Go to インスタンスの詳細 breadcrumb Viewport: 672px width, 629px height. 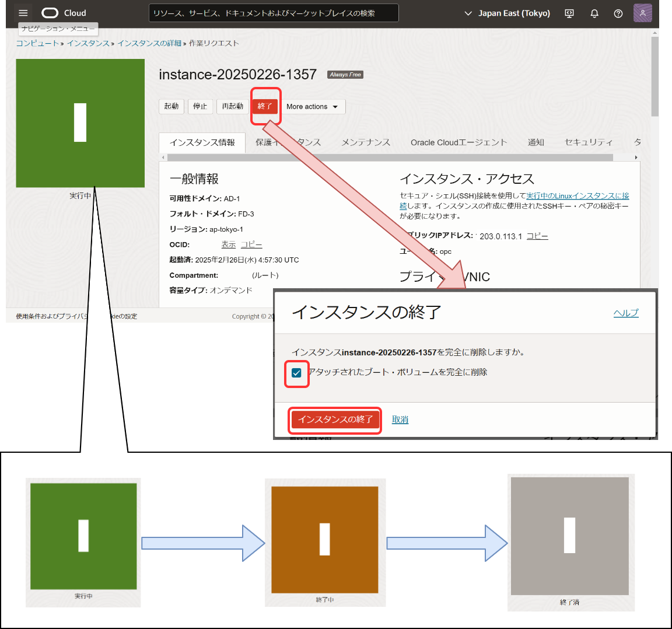click(x=149, y=43)
